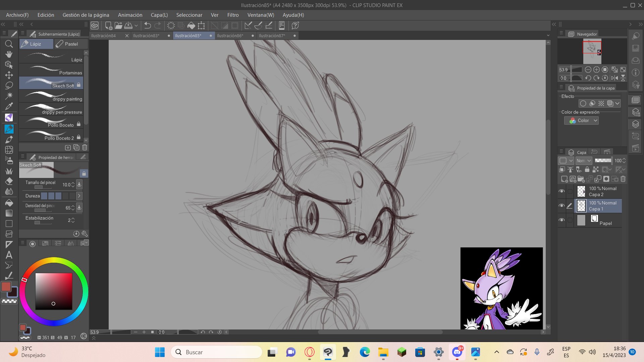Select Capa 2 layer
Image resolution: width=644 pixels, height=362 pixels.
598,191
